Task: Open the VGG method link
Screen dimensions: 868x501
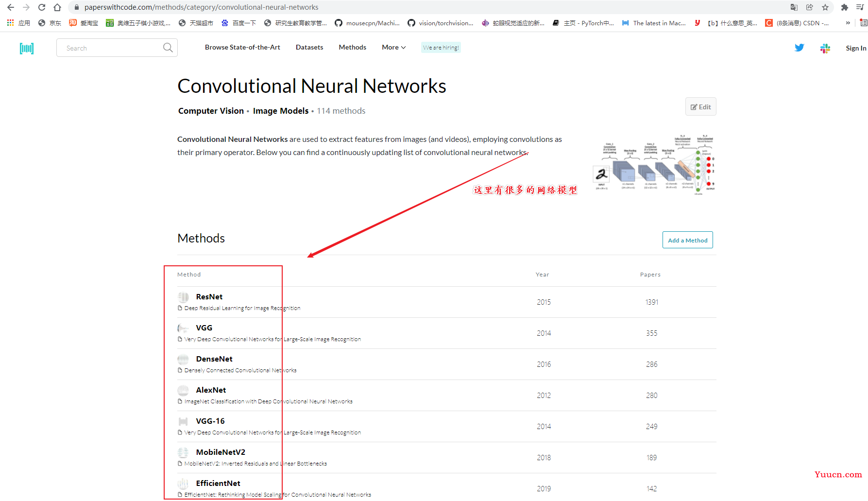Action: point(204,328)
